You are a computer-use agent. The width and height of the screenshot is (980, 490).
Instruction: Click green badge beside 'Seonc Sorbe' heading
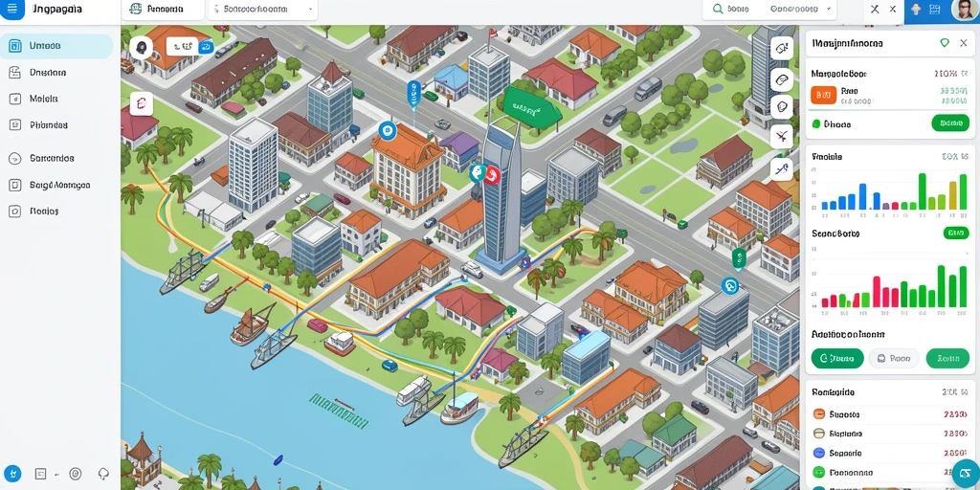pyautogui.click(x=955, y=234)
